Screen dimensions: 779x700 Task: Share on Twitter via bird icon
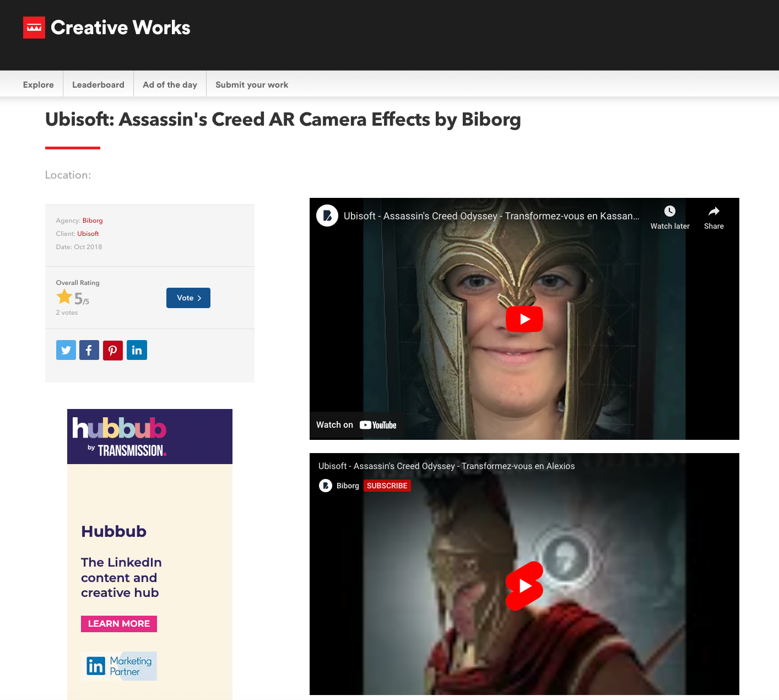point(66,350)
